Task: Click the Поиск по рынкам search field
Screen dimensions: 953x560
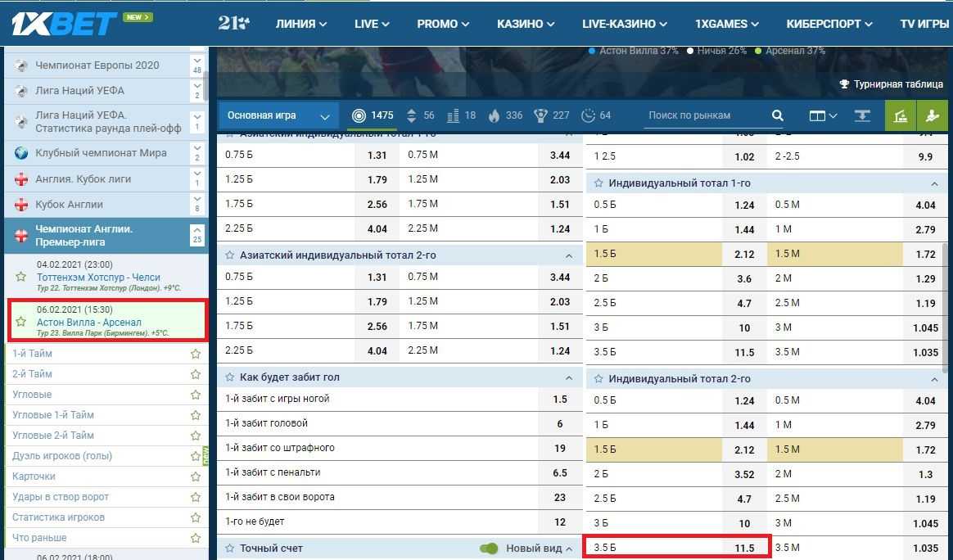Action: point(705,115)
